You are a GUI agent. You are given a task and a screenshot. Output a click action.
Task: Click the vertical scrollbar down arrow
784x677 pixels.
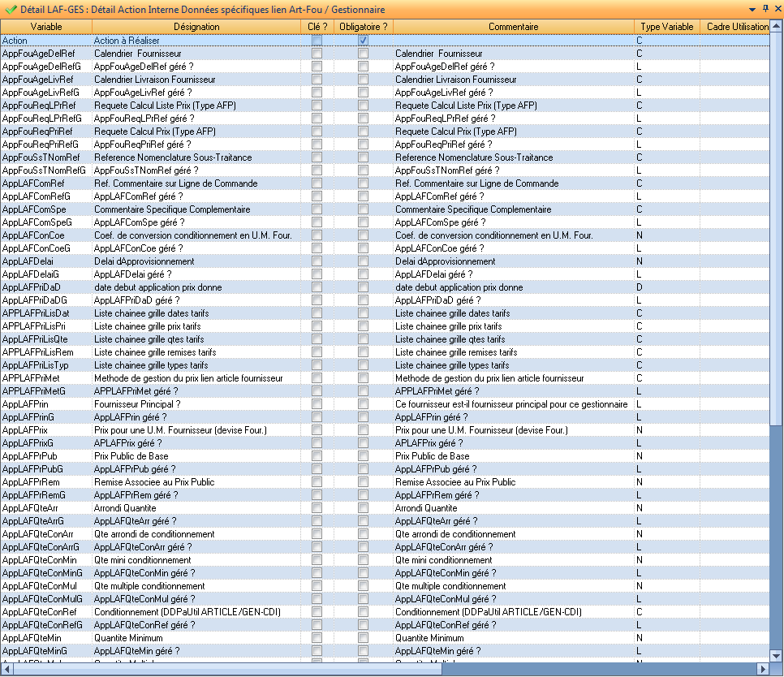click(x=776, y=656)
